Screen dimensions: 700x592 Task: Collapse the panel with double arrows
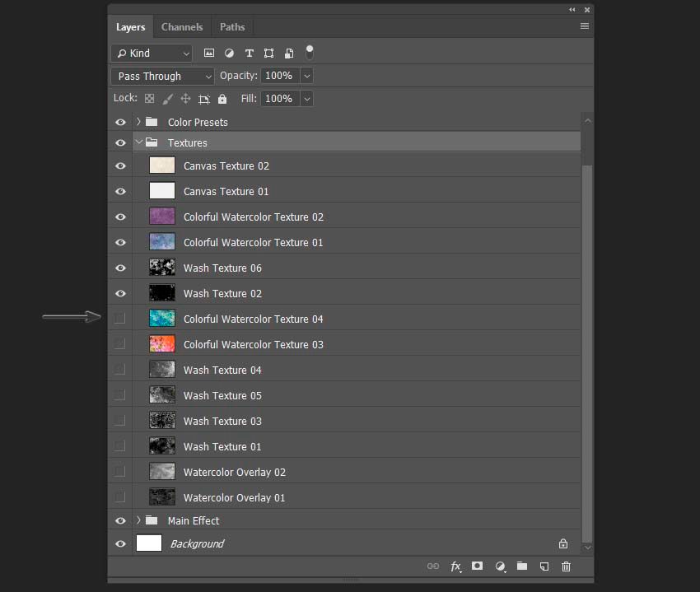[572, 9]
